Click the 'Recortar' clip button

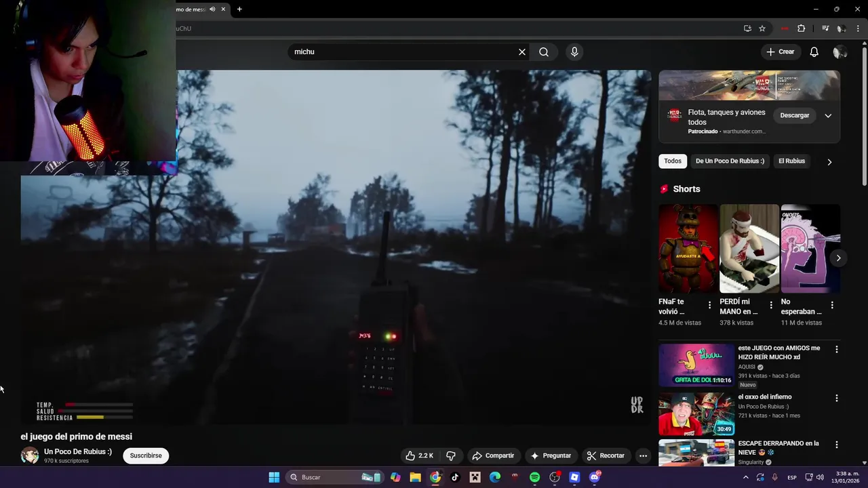click(x=606, y=455)
